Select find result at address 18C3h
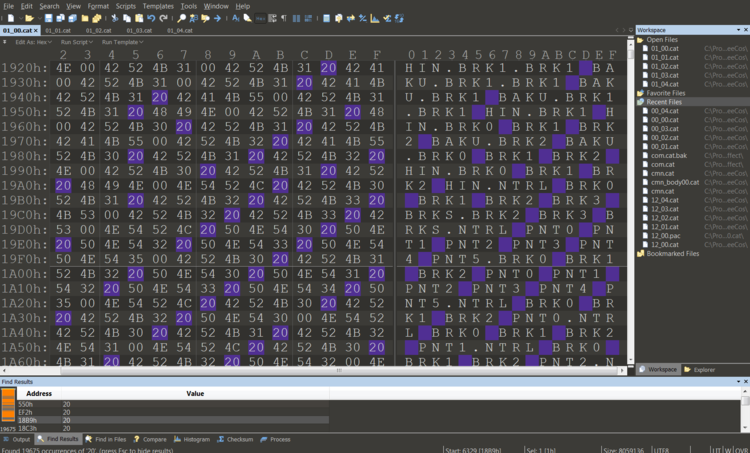Screen dimensions: 750x453 173,428
